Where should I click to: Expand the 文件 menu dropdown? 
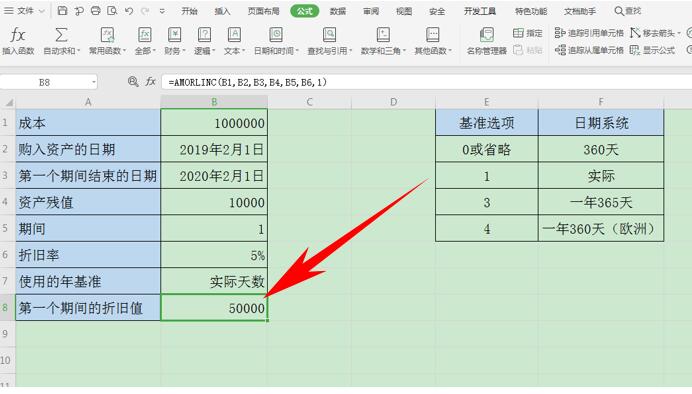tap(42, 11)
